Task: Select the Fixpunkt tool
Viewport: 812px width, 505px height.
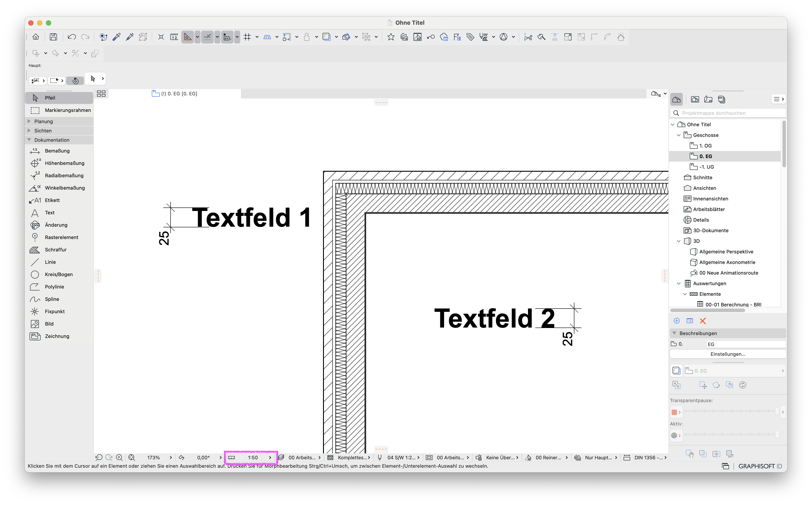Action: tap(59, 312)
